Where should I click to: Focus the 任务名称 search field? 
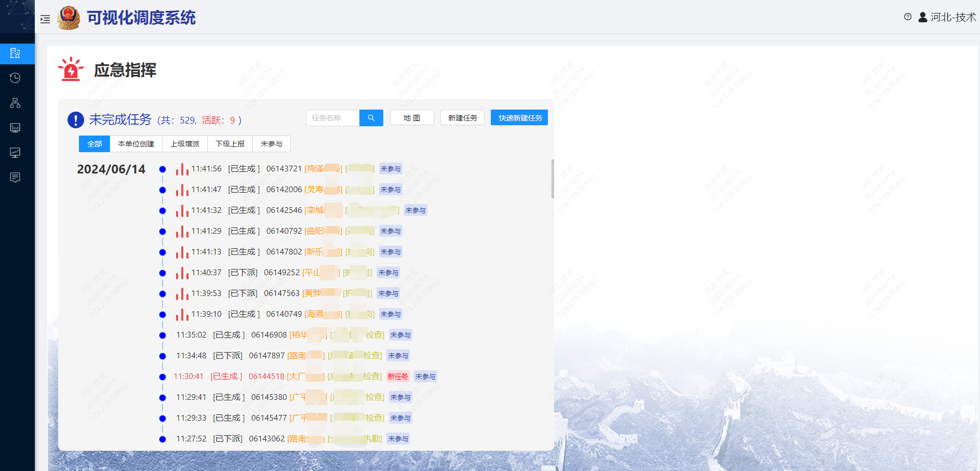pyautogui.click(x=333, y=118)
